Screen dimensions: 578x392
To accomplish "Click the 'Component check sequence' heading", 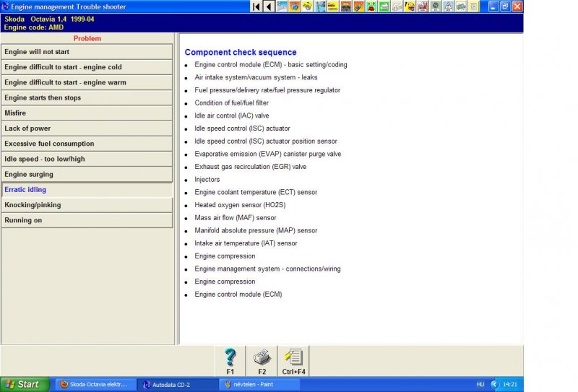I will click(x=241, y=52).
